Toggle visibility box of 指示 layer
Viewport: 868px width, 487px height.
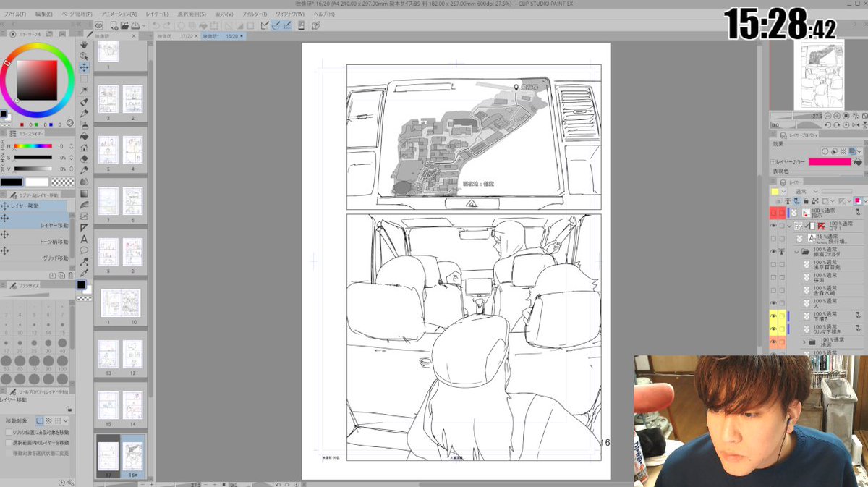point(773,213)
